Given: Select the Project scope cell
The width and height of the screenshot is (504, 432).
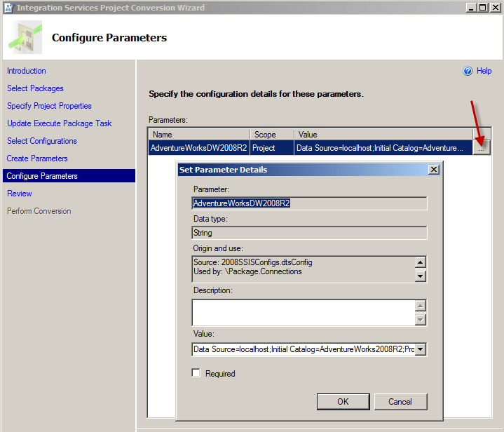Looking at the screenshot, I should point(272,148).
